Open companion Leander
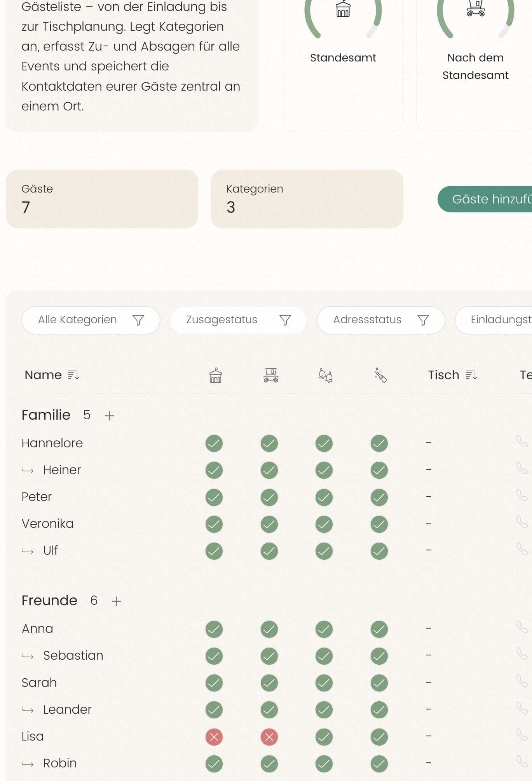Screen dimensions: 532x781 pos(67,709)
